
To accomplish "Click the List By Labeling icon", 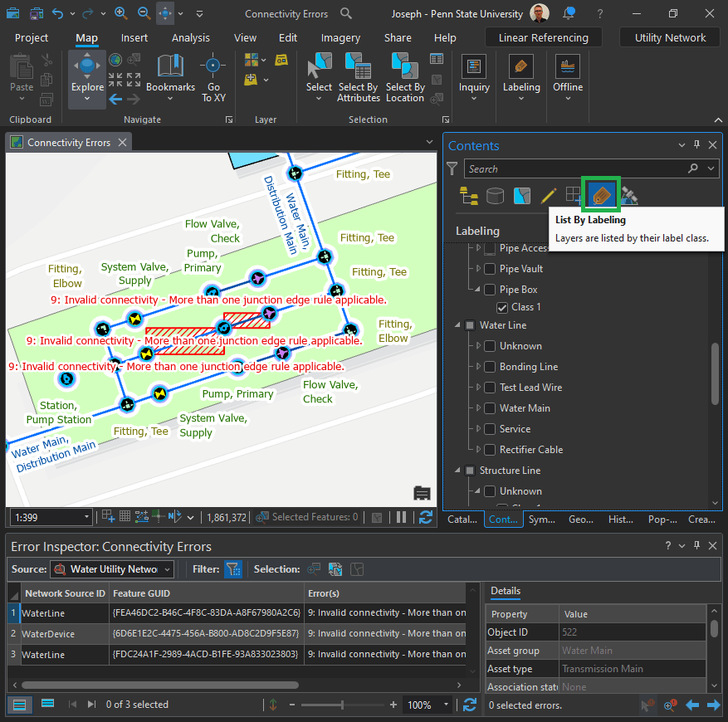I will coord(600,195).
